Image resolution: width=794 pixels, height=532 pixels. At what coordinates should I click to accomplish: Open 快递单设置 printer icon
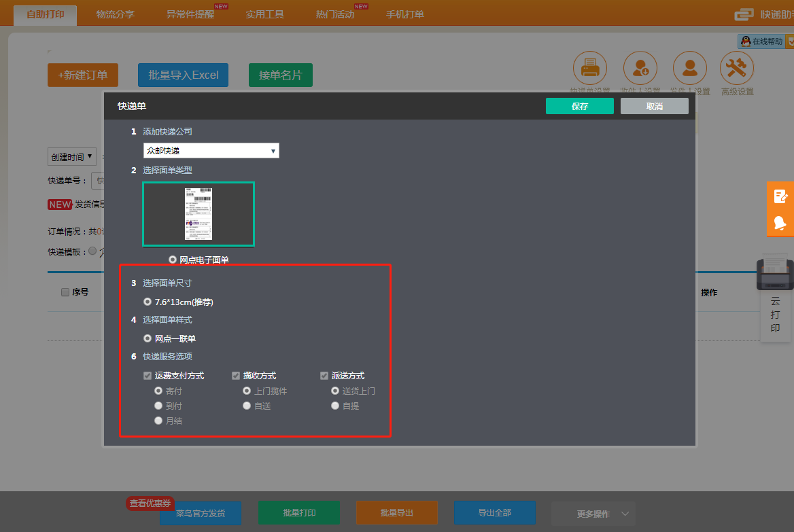pyautogui.click(x=589, y=68)
